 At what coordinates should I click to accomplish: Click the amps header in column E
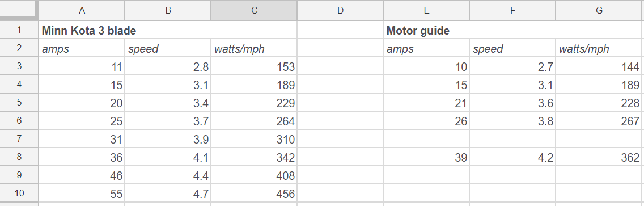(x=426, y=48)
